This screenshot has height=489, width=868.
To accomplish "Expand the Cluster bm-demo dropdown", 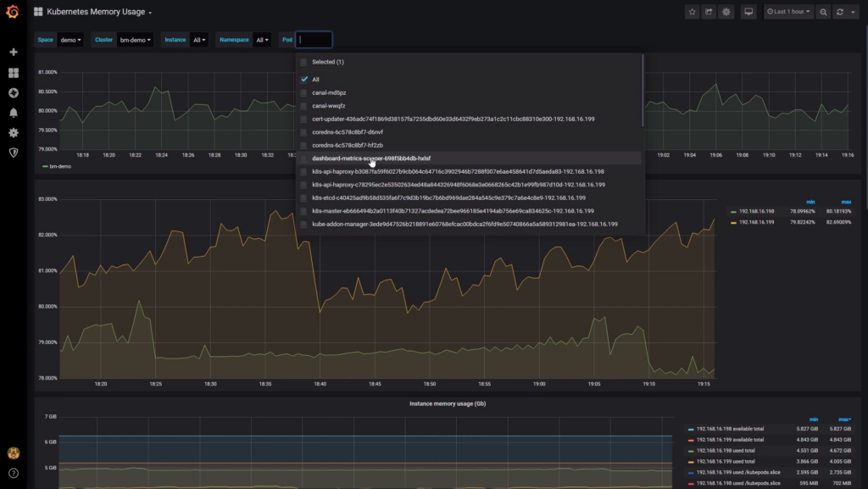I will point(135,40).
